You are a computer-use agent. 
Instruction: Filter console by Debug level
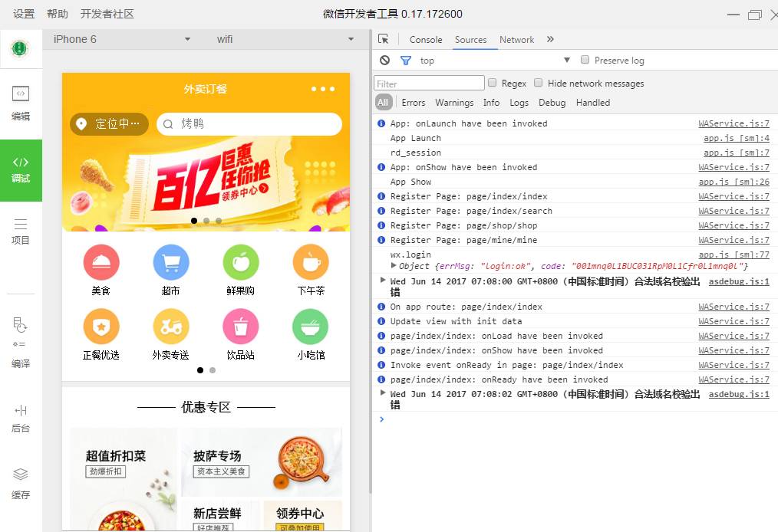pyautogui.click(x=552, y=103)
